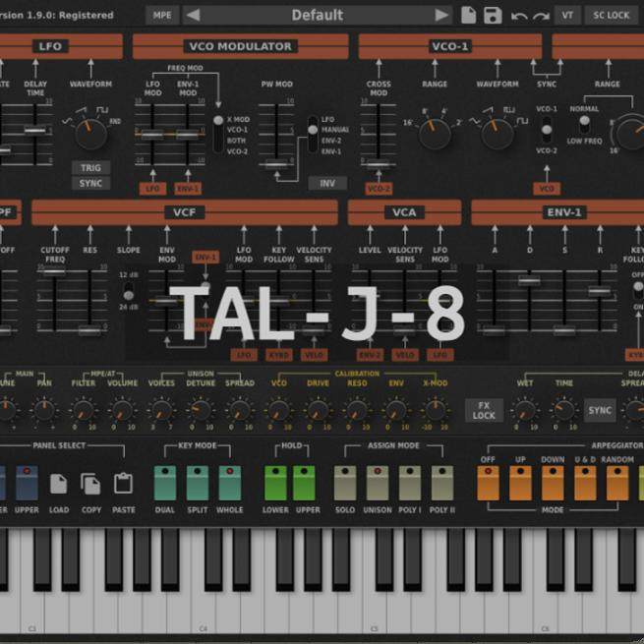Toggle the delay SYNC button
This screenshot has height=644, width=644.
point(600,410)
